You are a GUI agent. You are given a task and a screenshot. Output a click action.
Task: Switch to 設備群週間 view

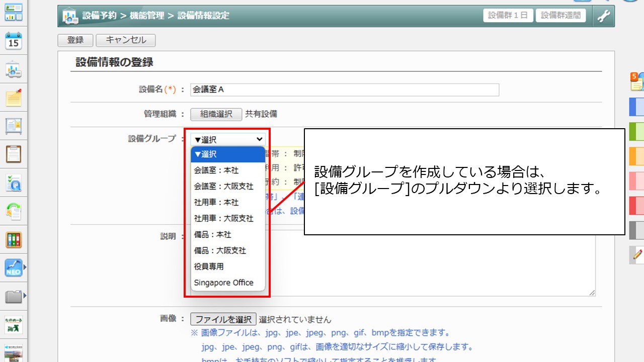coord(560,16)
